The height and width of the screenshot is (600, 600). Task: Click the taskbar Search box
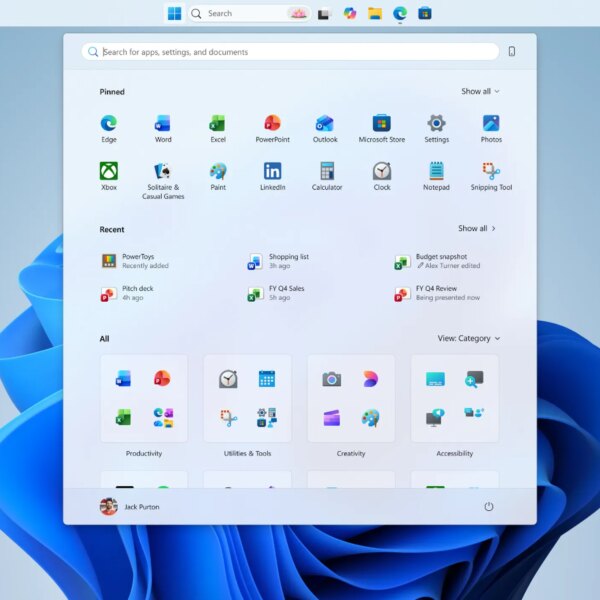(x=249, y=14)
